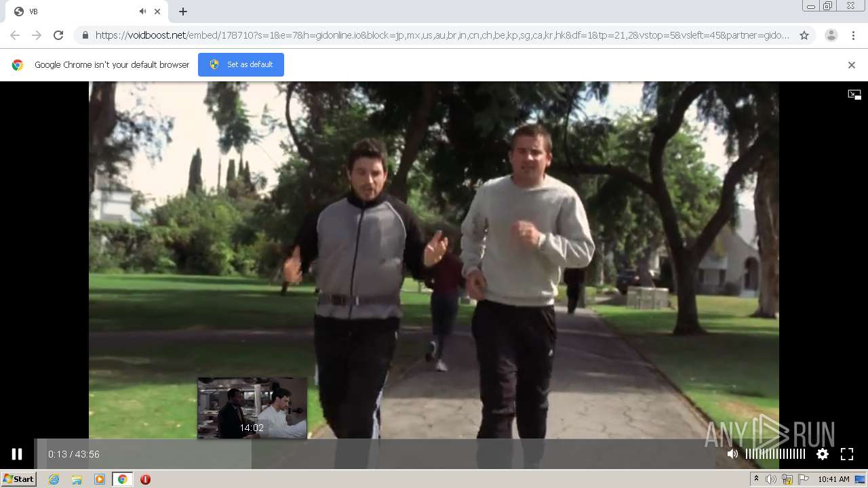The width and height of the screenshot is (868, 488).
Task: Dismiss the default browser notification bar
Action: coord(852,65)
